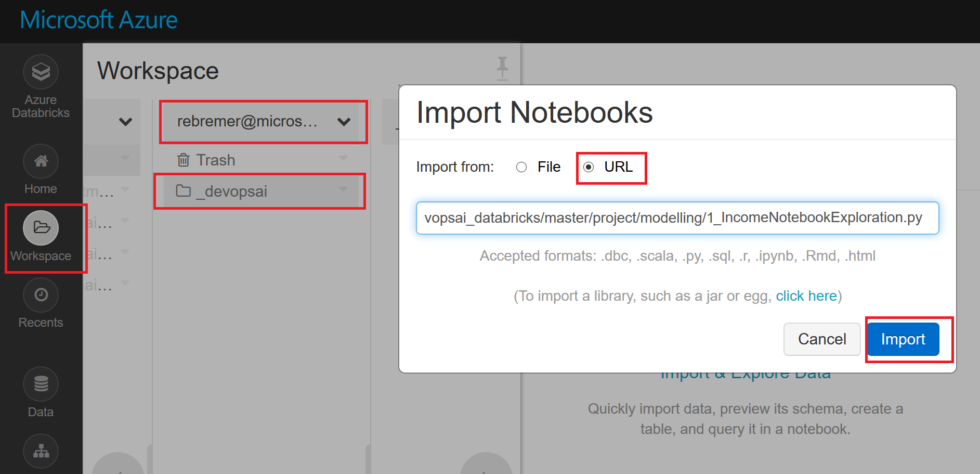
Task: Open the Clusters icon in sidebar
Action: (41, 451)
